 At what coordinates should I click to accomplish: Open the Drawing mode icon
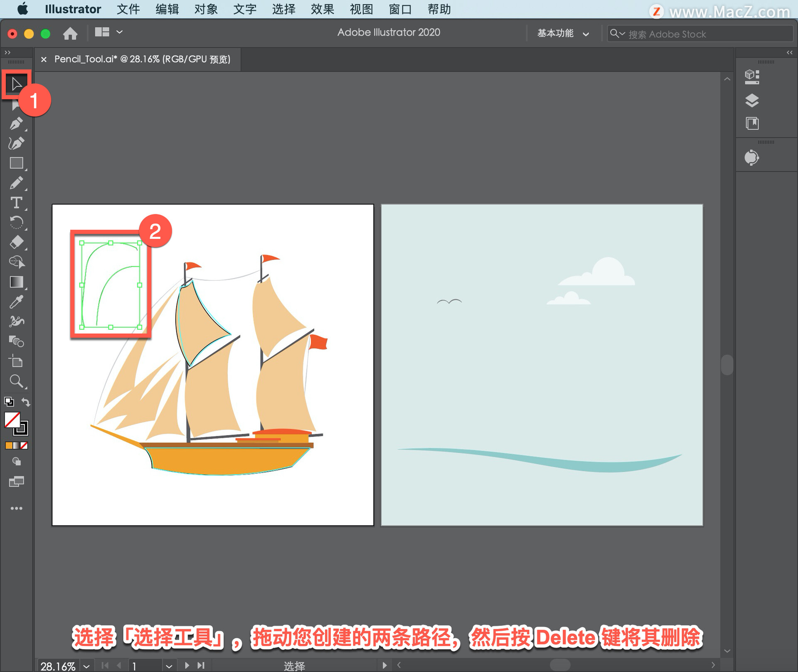tap(17, 461)
